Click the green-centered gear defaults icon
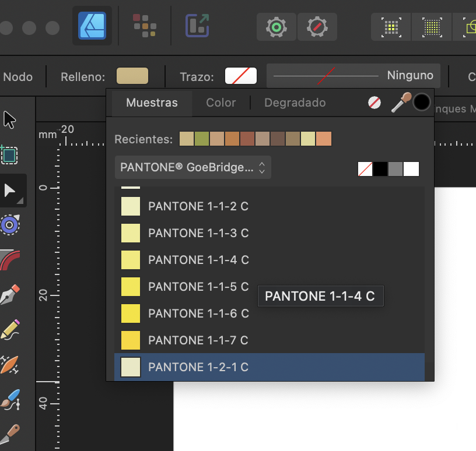The width and height of the screenshot is (476, 451). [x=276, y=27]
